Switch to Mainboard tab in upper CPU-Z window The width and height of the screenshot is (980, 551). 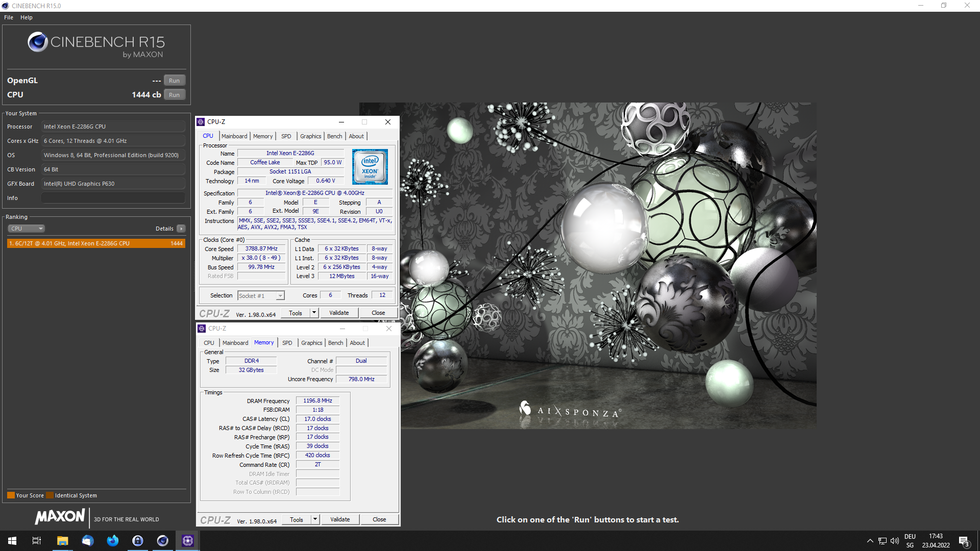tap(234, 136)
